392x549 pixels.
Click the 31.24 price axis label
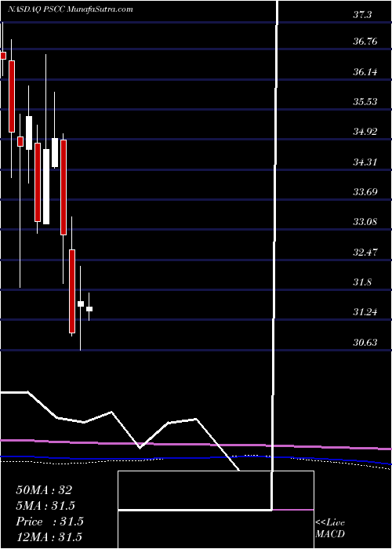[365, 312]
